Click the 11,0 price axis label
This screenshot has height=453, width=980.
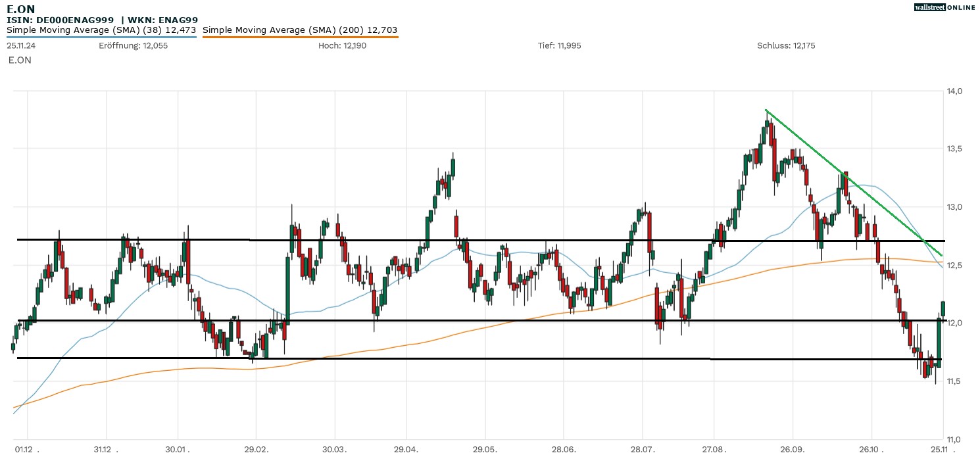pos(956,439)
